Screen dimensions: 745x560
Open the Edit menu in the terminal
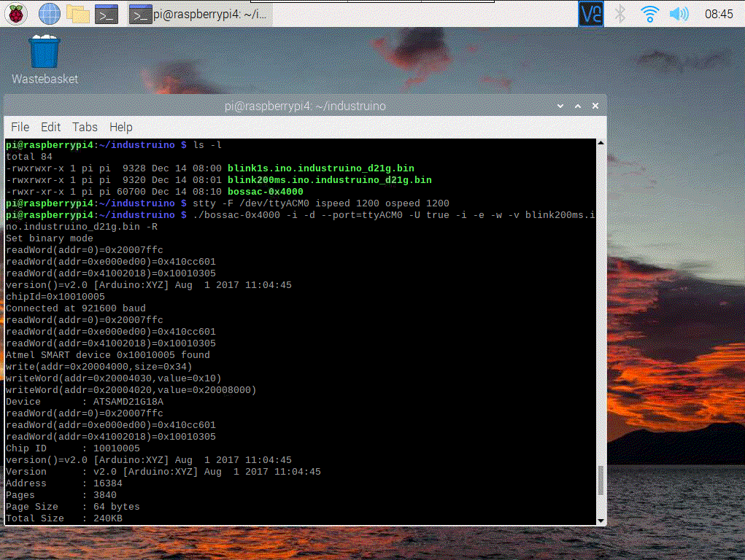pyautogui.click(x=51, y=127)
